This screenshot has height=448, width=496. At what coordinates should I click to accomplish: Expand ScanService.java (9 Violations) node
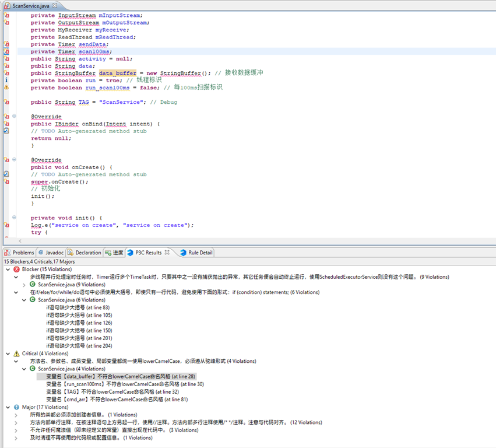24,285
